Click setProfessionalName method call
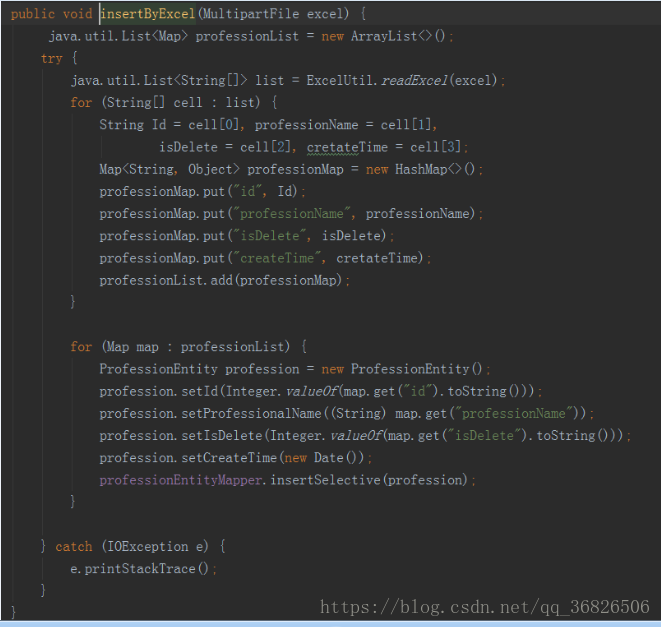Viewport: 661px width, 627px height. click(251, 414)
